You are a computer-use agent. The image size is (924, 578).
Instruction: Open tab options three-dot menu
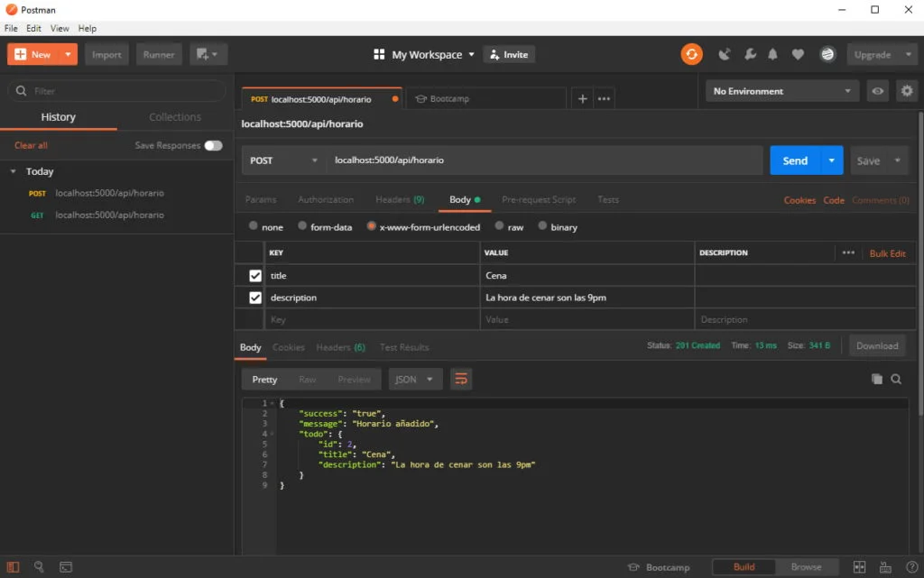604,99
